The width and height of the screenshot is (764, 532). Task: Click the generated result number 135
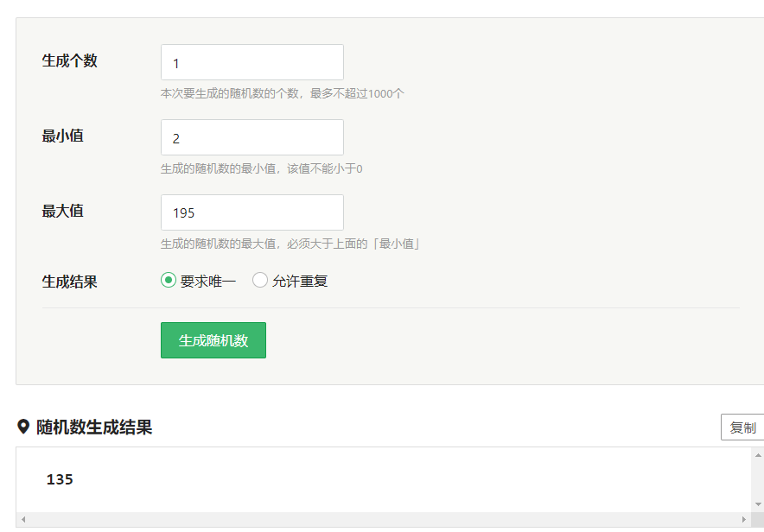tap(60, 479)
